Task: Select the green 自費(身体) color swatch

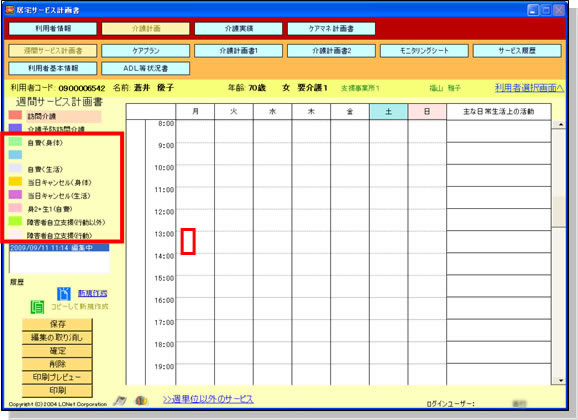Action: click(15, 142)
